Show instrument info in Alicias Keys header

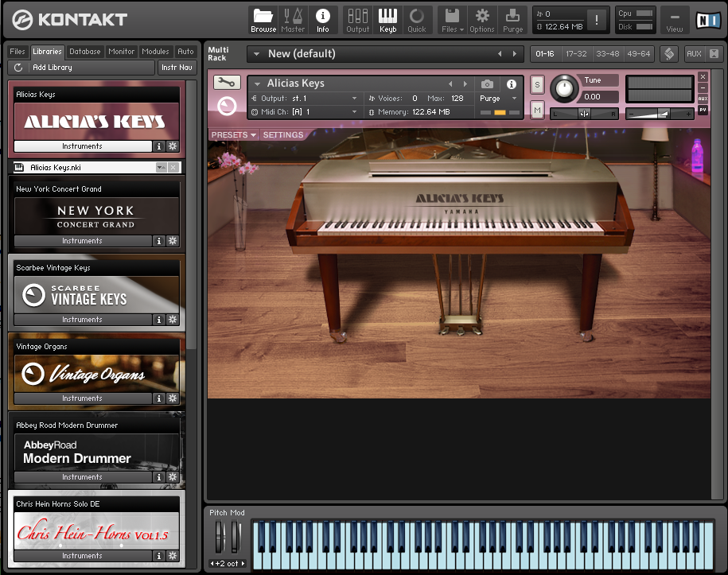click(x=511, y=84)
